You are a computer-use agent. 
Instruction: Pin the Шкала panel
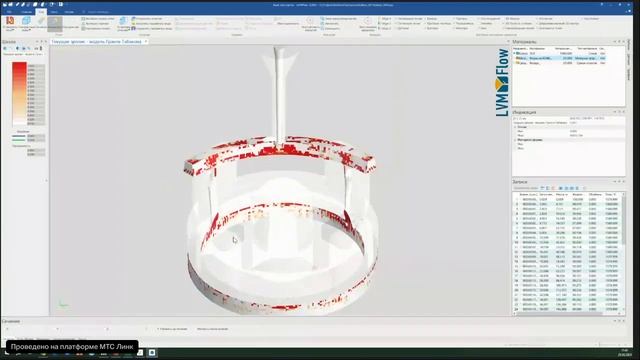pos(41,42)
